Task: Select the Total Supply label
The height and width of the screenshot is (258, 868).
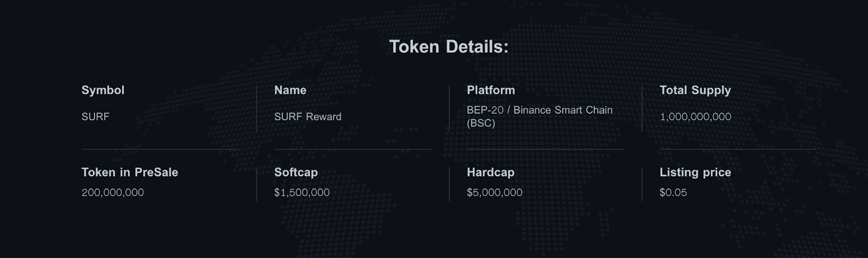Action: pyautogui.click(x=695, y=91)
